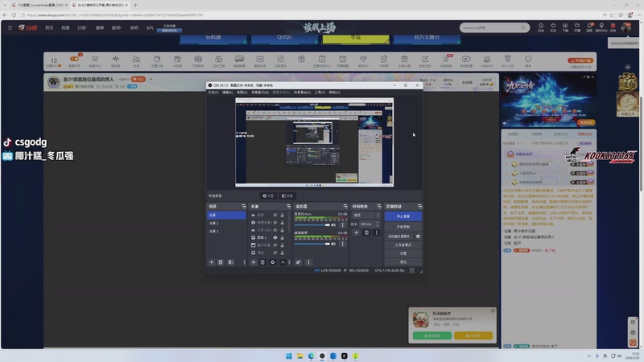
Task: Delete scene transition with trash icon
Action: coord(367,232)
